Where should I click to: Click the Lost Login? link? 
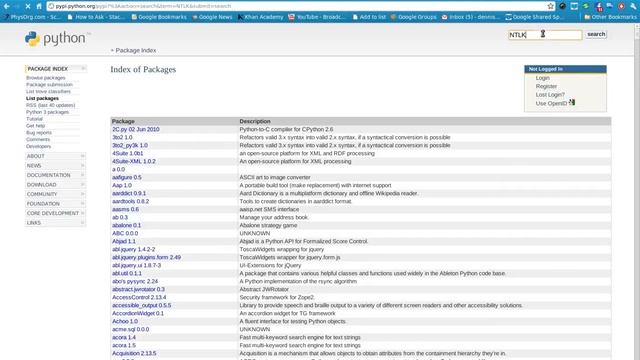pyautogui.click(x=550, y=95)
